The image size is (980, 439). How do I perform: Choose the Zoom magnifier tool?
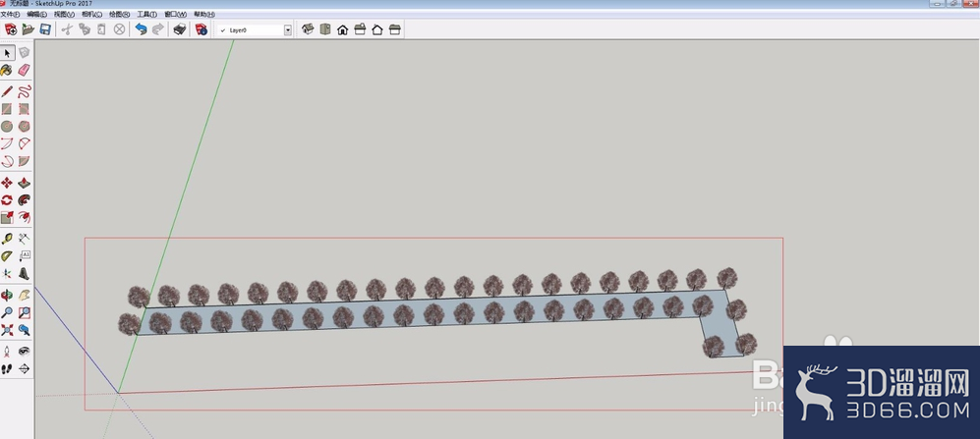click(7, 312)
